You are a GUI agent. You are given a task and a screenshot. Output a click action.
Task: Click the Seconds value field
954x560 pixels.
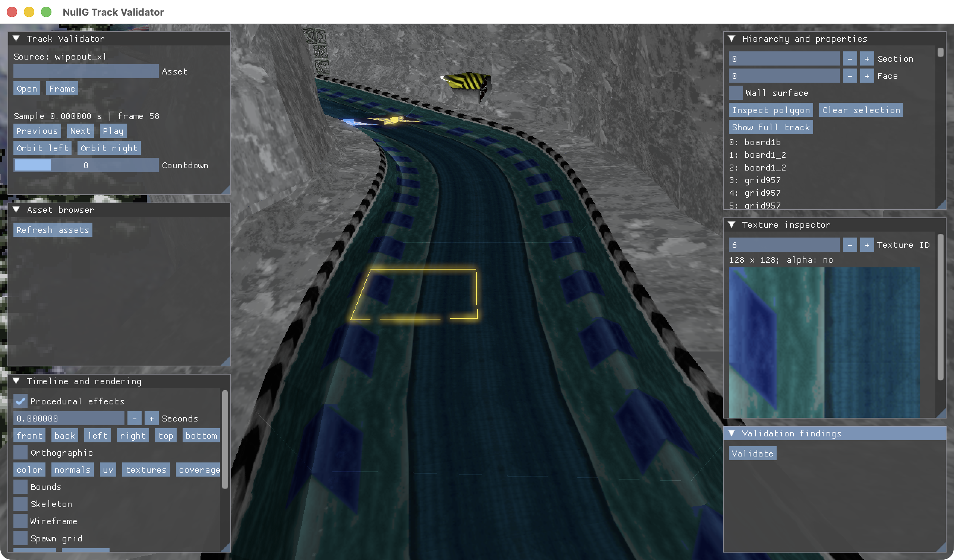click(69, 419)
